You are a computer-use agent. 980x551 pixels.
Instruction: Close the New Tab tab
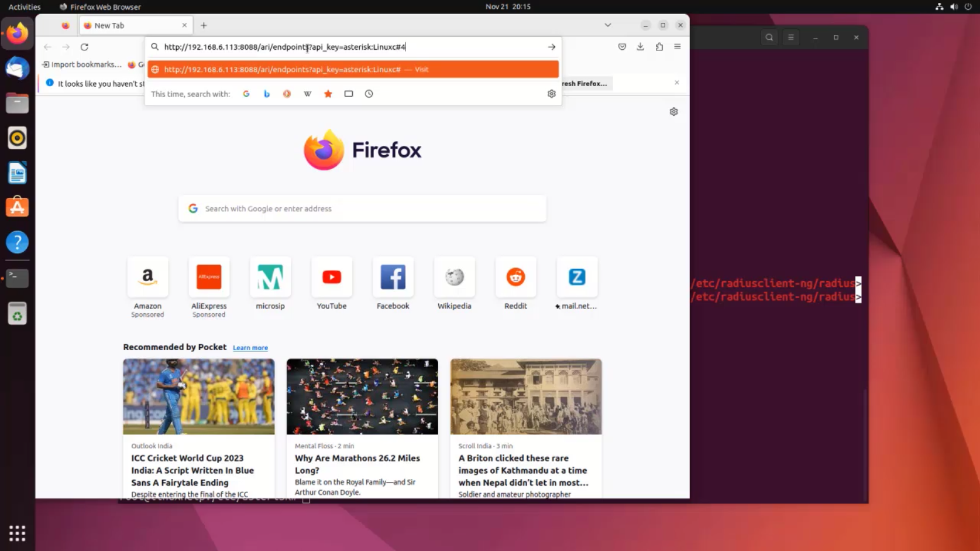pyautogui.click(x=184, y=25)
